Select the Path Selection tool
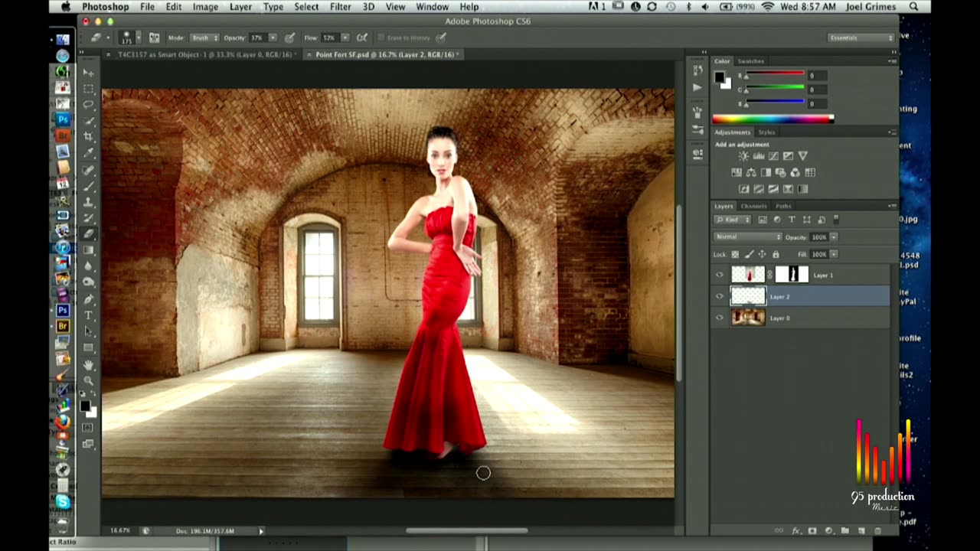The image size is (980, 551). (89, 331)
